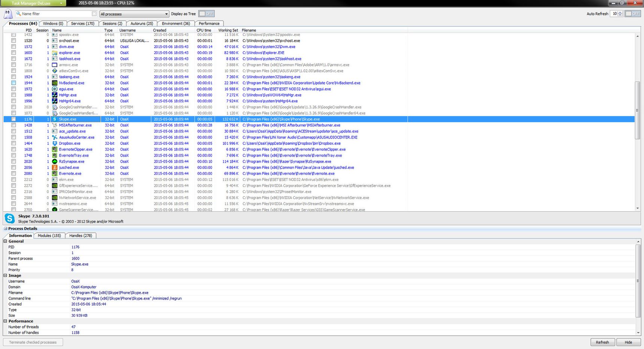This screenshot has height=349, width=644.
Task: Click the process list scroll down arrow
Action: click(x=637, y=208)
